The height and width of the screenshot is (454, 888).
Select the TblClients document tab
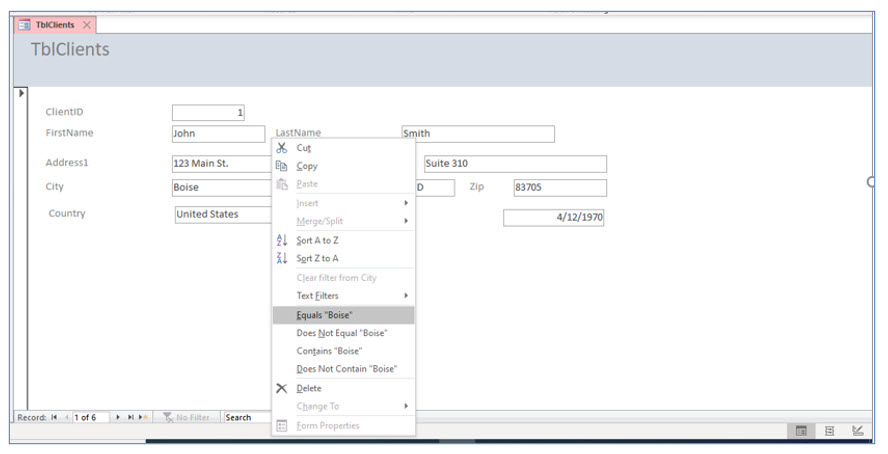pos(55,25)
